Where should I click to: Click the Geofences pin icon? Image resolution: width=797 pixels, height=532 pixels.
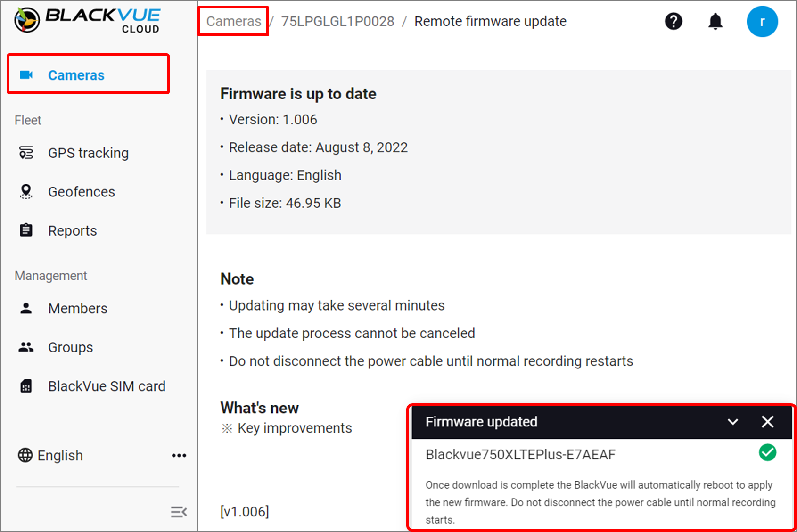(x=26, y=191)
